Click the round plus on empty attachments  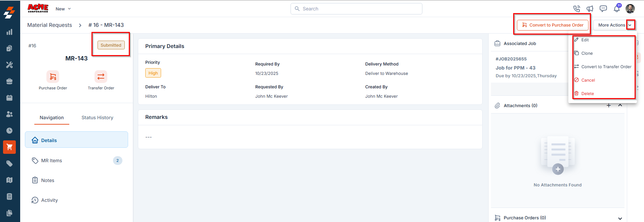pos(558,169)
